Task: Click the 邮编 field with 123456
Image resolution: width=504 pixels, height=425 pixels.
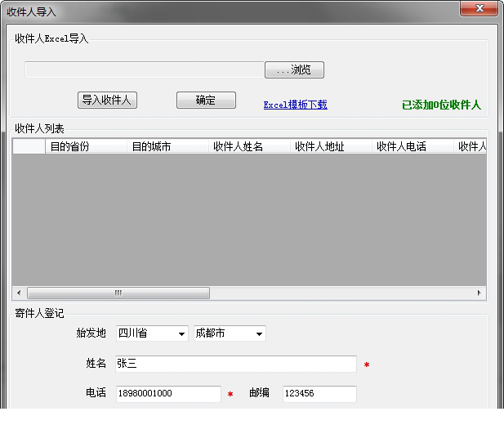Action: 319,394
